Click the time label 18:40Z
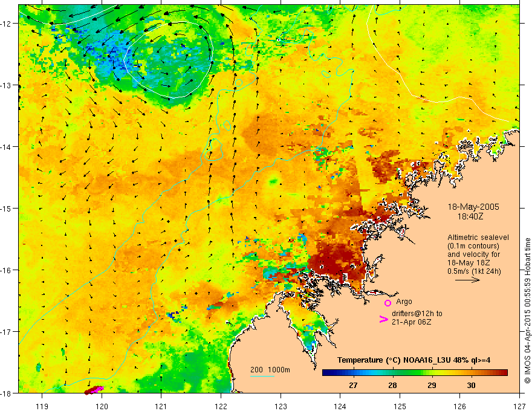532x411 pixels. pyautogui.click(x=470, y=216)
